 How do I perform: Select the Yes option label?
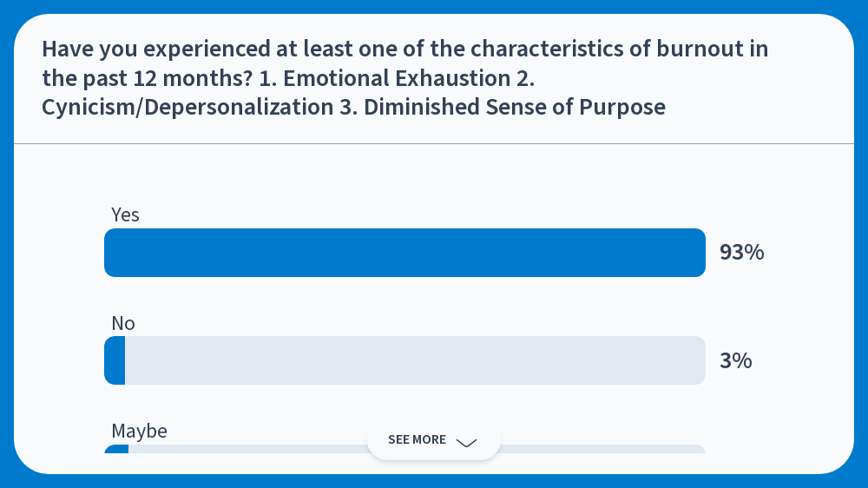pyautogui.click(x=125, y=214)
